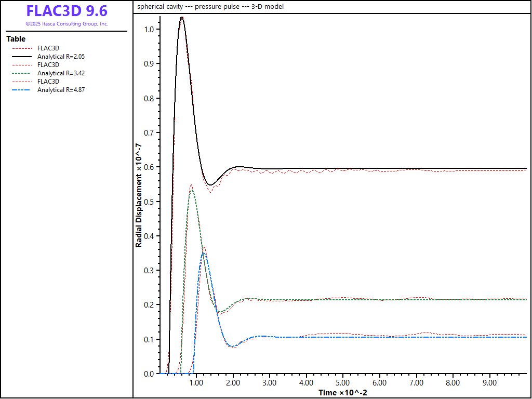Screen dimensions: 532x399
Task: Click the Radial Displacement y-axis label
Action: [139, 195]
